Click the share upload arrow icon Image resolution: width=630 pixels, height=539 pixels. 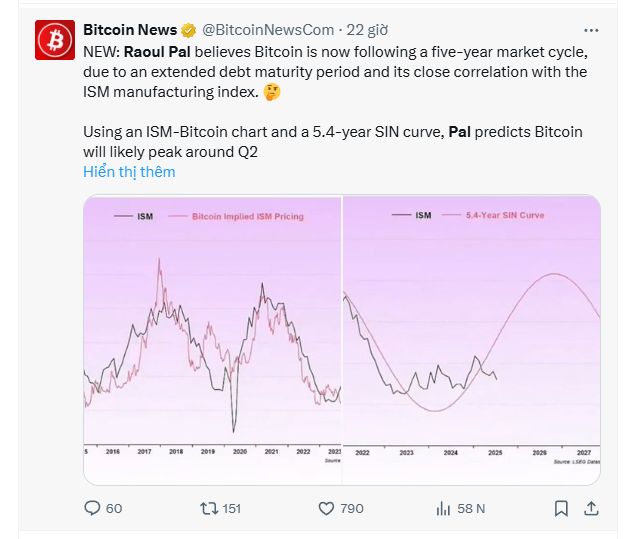[591, 508]
